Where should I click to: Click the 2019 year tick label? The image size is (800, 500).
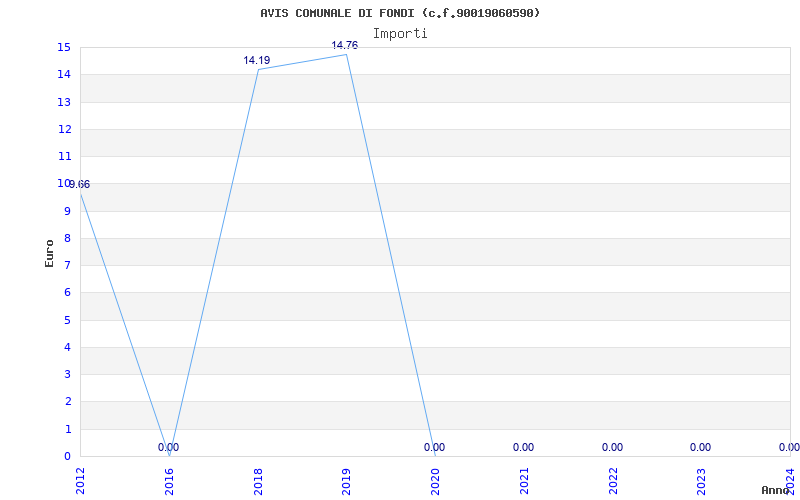[x=347, y=481]
